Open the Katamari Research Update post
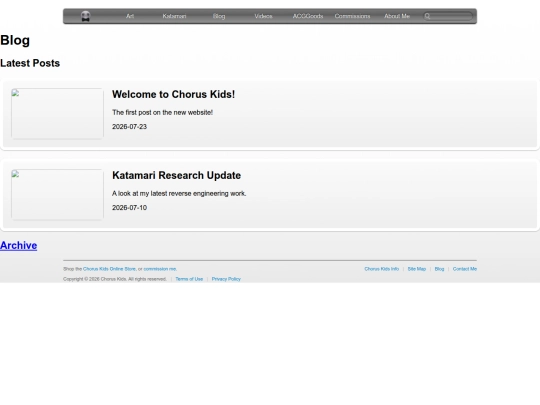 [176, 175]
